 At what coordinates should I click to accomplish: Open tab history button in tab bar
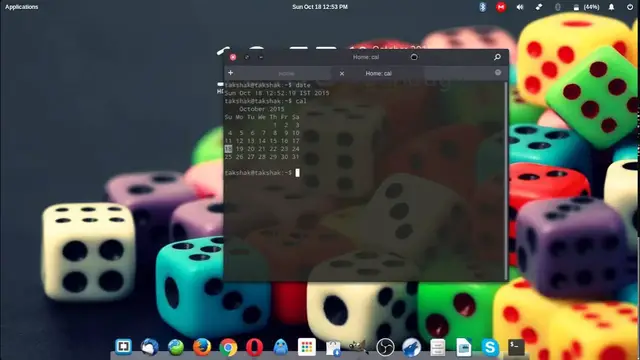point(498,73)
